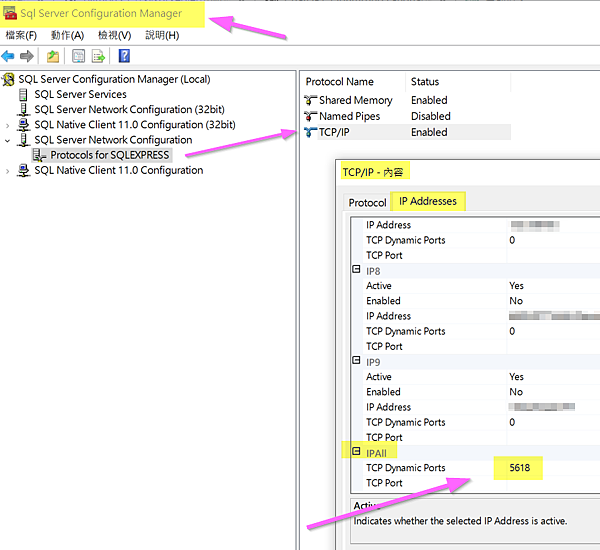Click the Protocols for SQLEXPRESS icon
This screenshot has width=600, height=550.
click(39, 155)
